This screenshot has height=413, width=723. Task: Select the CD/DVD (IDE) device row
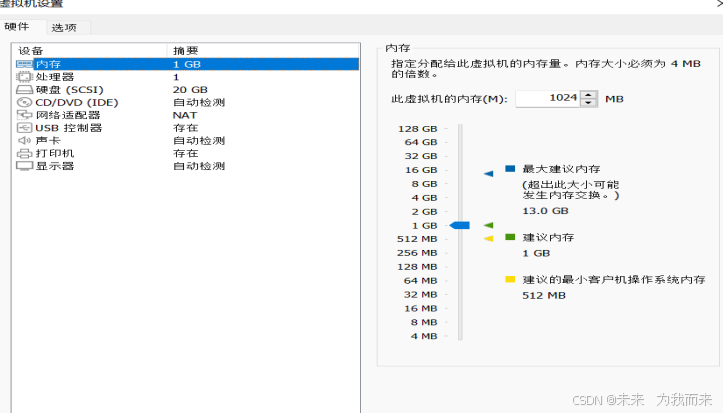coord(187,102)
